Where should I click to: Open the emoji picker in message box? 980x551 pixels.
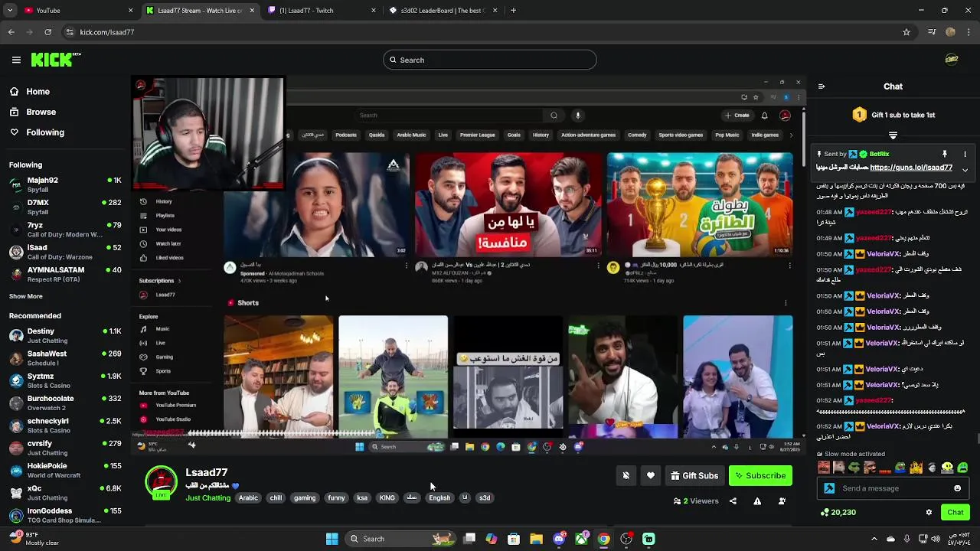[x=957, y=488]
